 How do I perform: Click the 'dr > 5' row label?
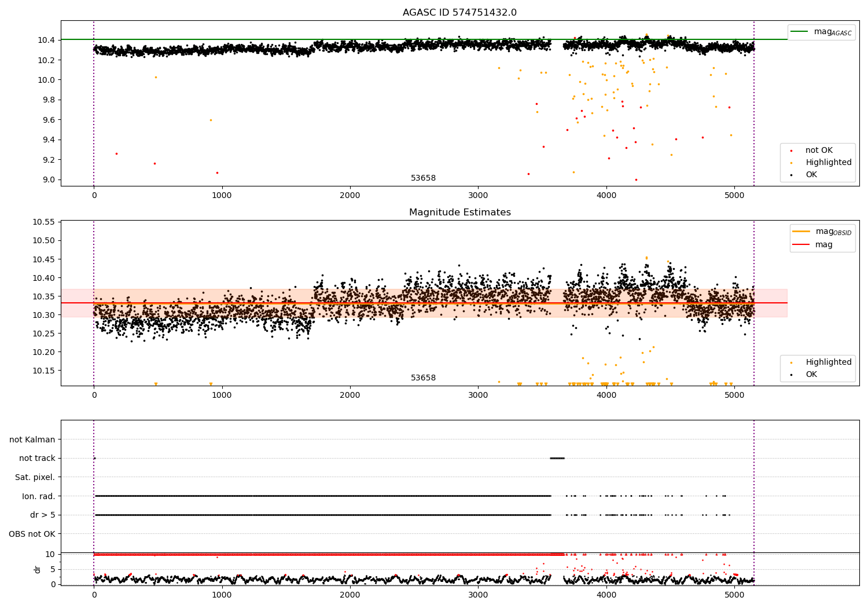coord(42,515)
